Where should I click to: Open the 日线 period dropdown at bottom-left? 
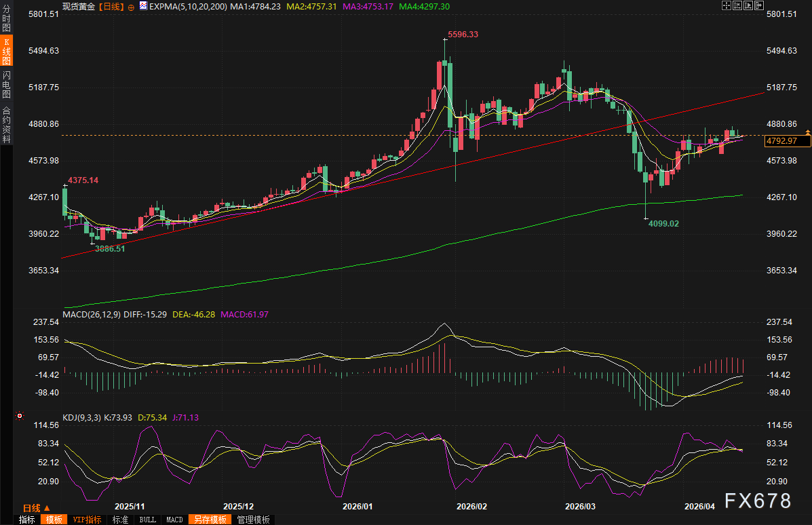pos(37,507)
